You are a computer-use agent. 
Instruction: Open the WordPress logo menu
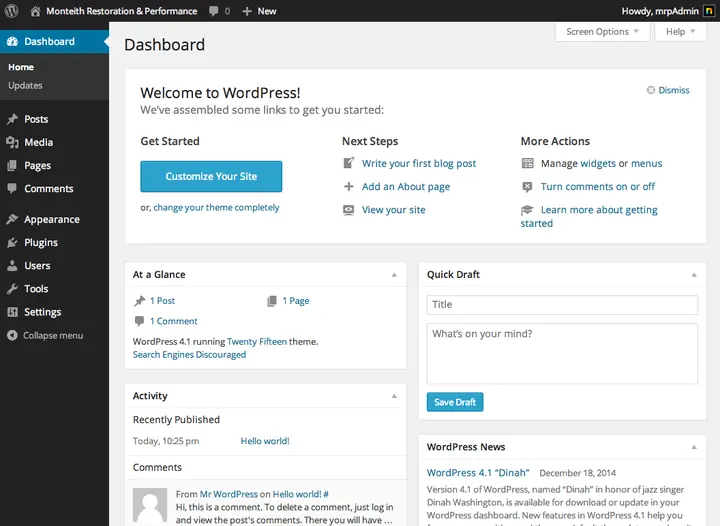tap(11, 11)
